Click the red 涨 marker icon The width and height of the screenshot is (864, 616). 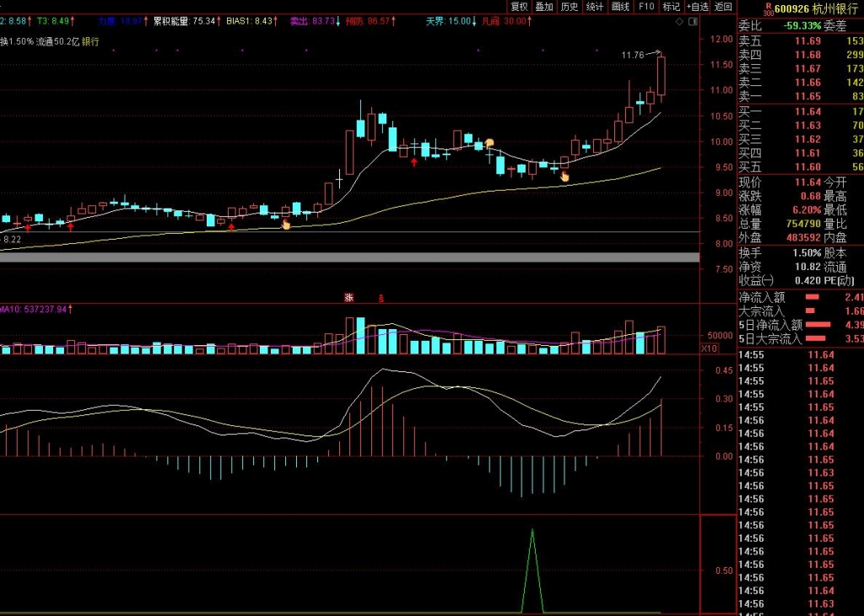[x=348, y=297]
